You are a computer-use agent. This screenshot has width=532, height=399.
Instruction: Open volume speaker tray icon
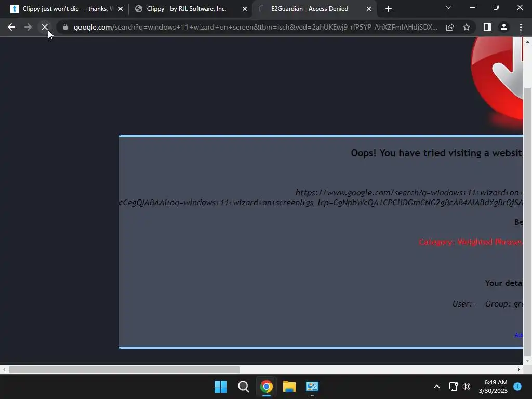[x=466, y=387]
